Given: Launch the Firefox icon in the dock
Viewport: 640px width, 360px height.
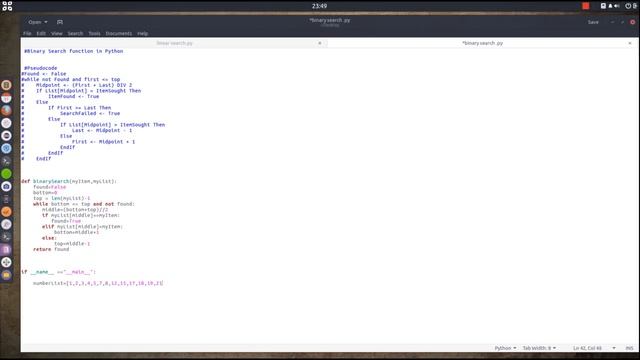Looking at the screenshot, I should (x=6, y=110).
